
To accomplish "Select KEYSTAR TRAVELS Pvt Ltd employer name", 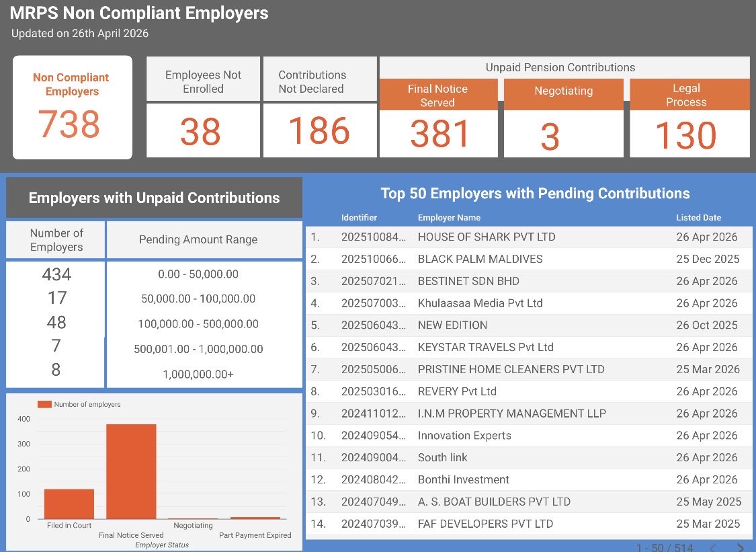I will pyautogui.click(x=485, y=348).
